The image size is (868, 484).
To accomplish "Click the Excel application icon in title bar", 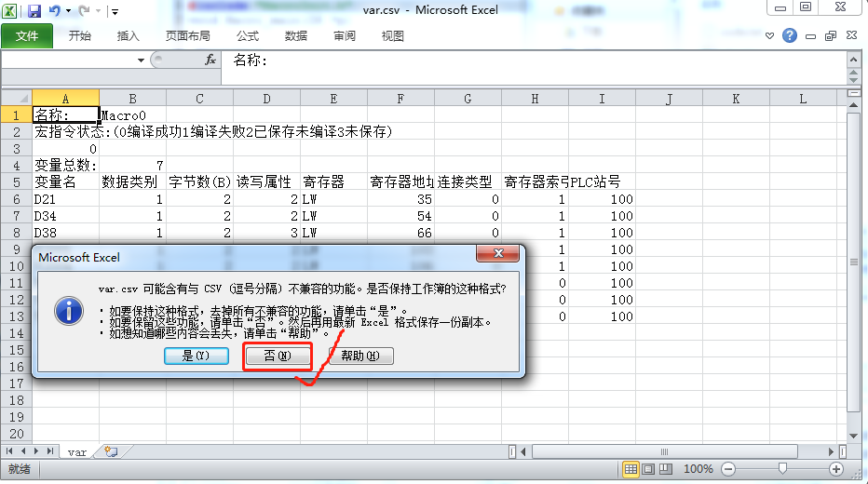I will (x=9, y=10).
